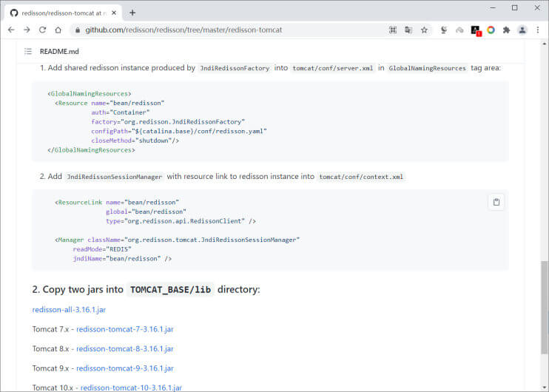Click the README.md file title

[x=59, y=52]
